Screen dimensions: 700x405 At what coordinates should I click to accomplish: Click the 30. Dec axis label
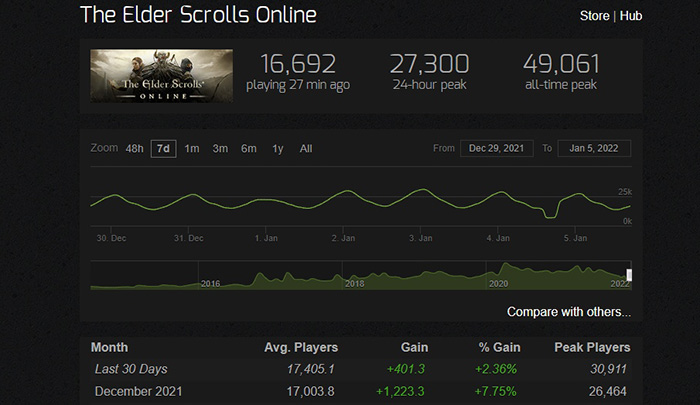point(111,238)
